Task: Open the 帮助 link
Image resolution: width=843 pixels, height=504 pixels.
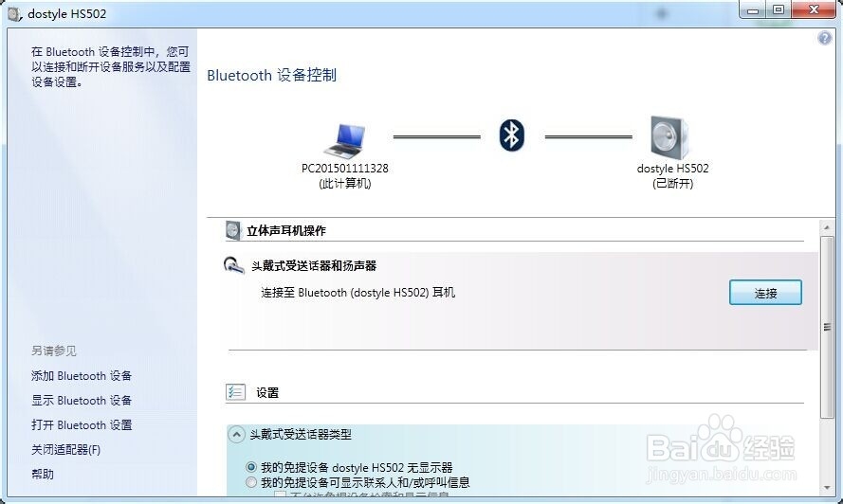Action: 43,474
